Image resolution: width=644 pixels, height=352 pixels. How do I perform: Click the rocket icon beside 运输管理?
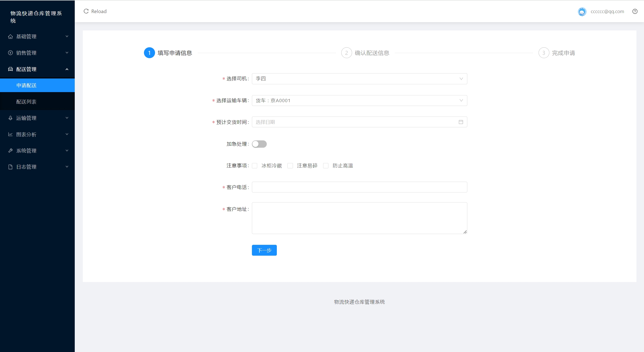tap(10, 118)
